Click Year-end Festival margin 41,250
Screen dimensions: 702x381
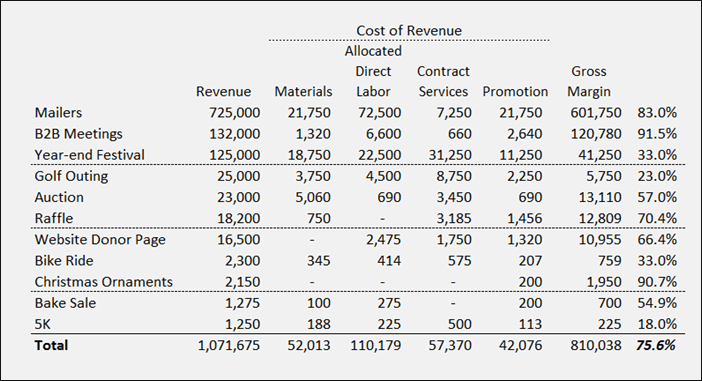(600, 154)
